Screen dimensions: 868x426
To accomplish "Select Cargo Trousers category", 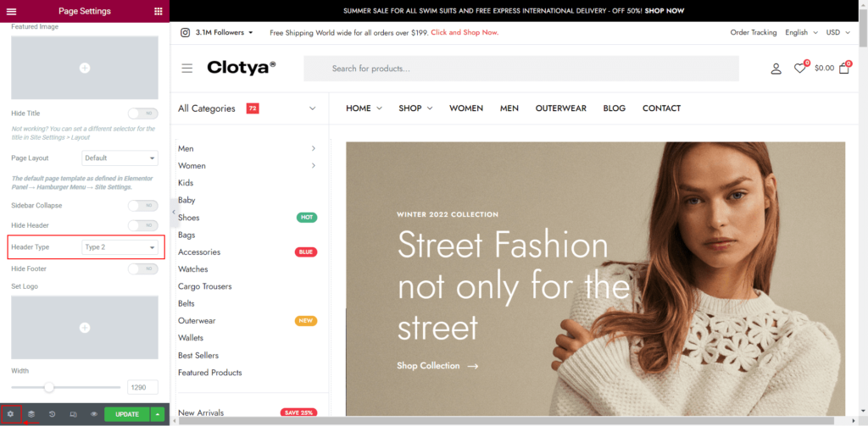I will click(x=205, y=286).
